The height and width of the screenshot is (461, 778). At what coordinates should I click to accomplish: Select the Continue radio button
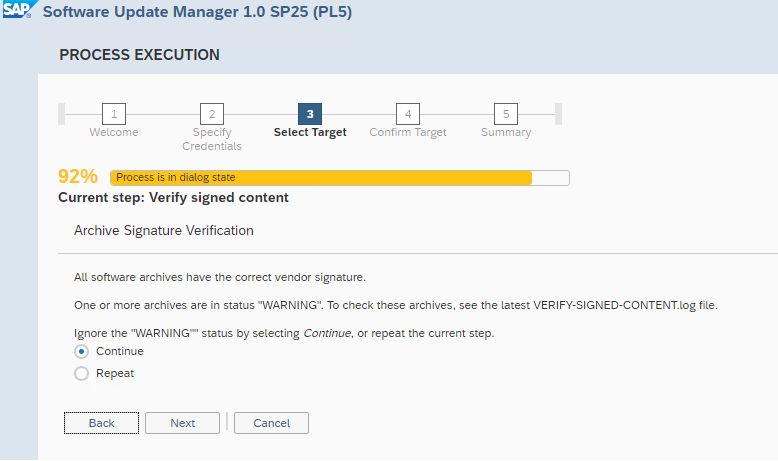coord(82,352)
